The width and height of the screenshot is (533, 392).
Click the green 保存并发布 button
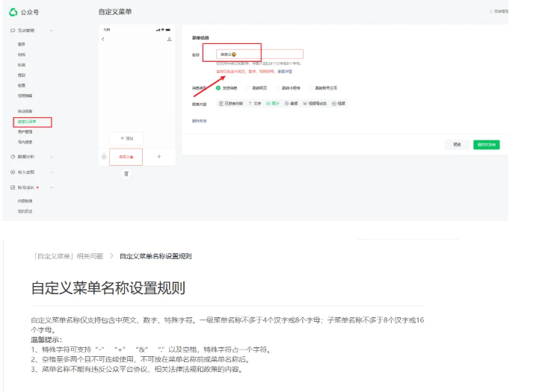tap(486, 144)
